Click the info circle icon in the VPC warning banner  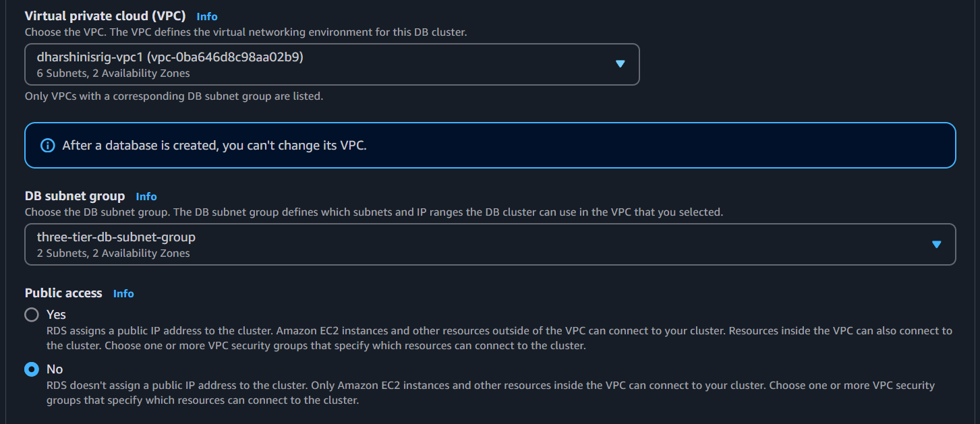[x=47, y=145]
